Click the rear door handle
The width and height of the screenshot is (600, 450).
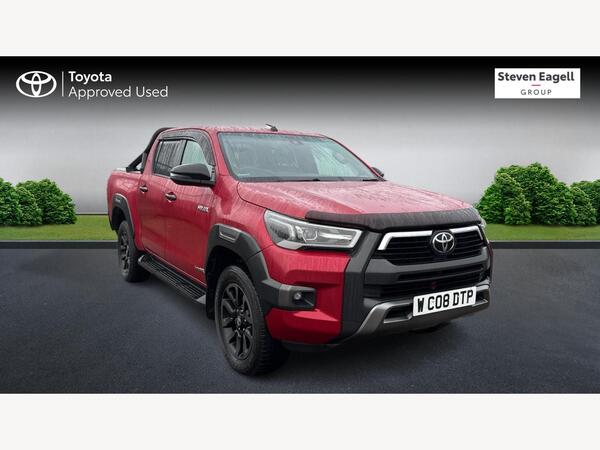point(143,189)
